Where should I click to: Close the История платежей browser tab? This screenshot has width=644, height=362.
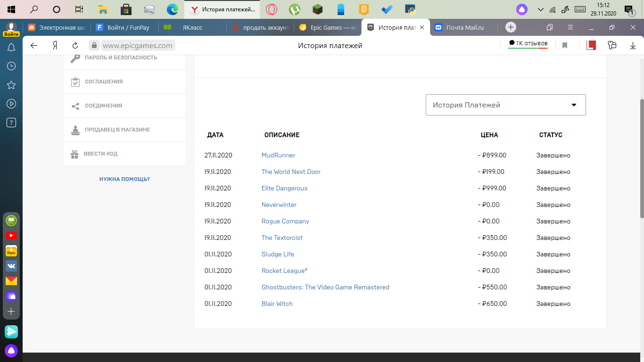click(422, 27)
